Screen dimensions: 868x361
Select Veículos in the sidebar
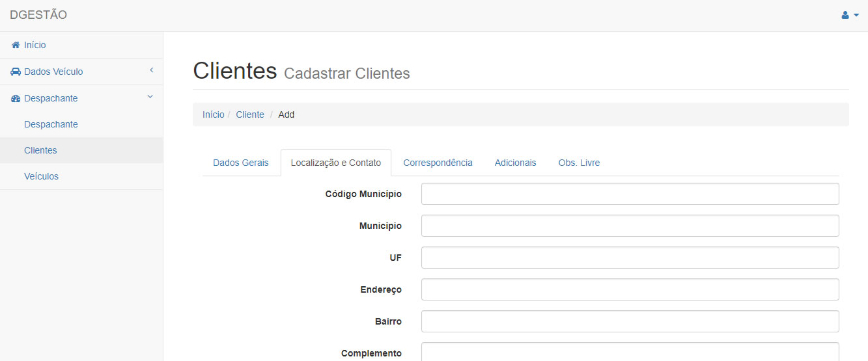[x=41, y=176]
